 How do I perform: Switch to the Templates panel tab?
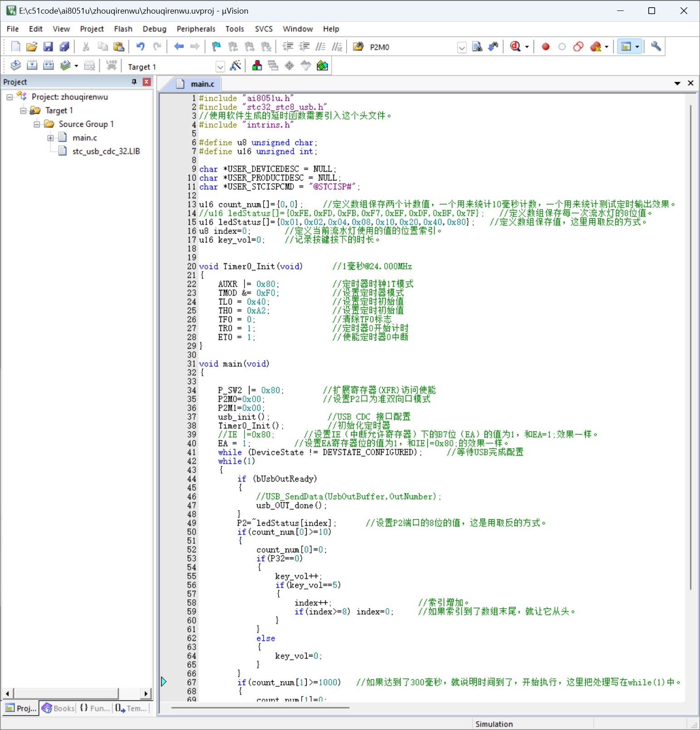click(x=131, y=708)
